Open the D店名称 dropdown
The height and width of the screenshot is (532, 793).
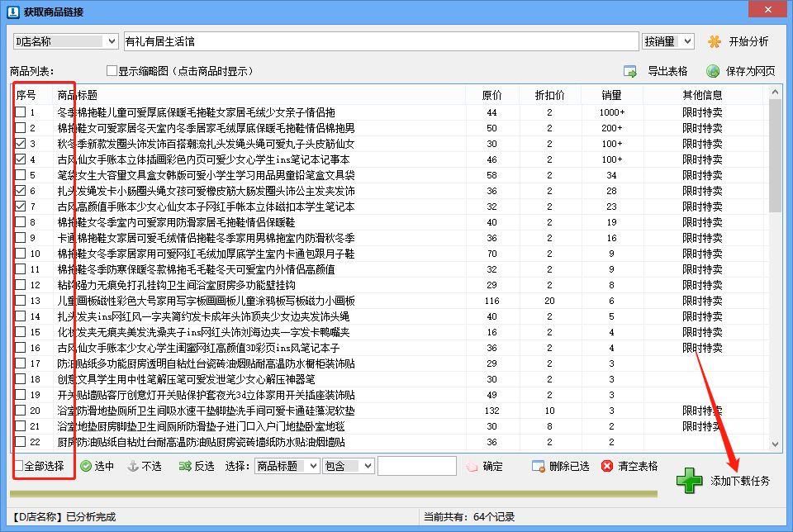(112, 41)
